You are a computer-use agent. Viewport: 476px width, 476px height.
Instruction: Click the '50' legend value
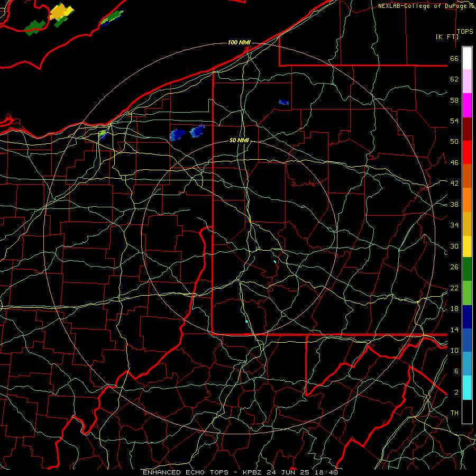click(x=454, y=142)
